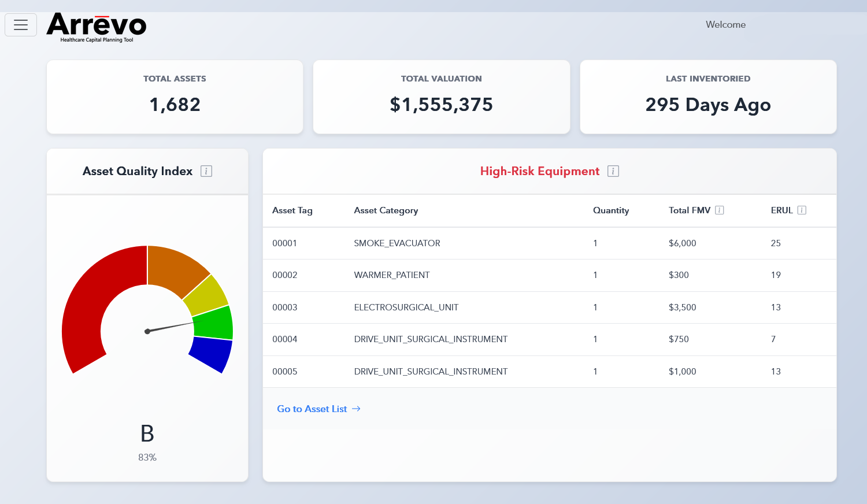Click the Welcome text in header

tap(725, 24)
